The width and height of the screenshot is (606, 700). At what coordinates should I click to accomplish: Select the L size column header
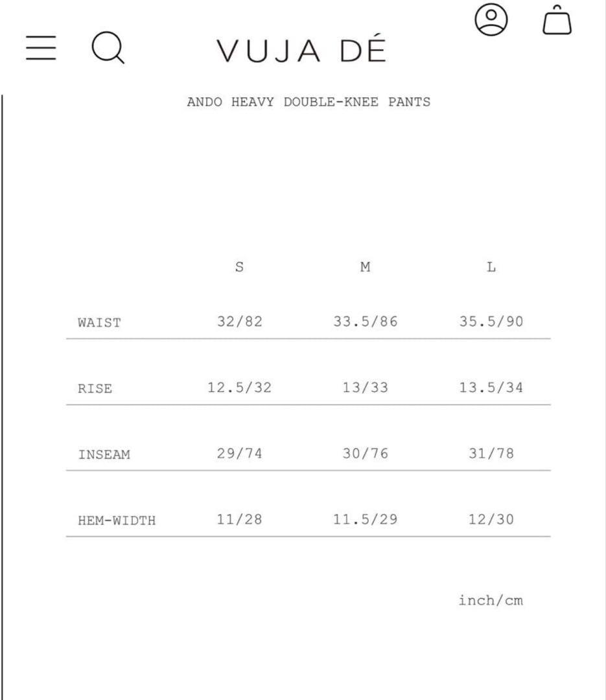(491, 267)
